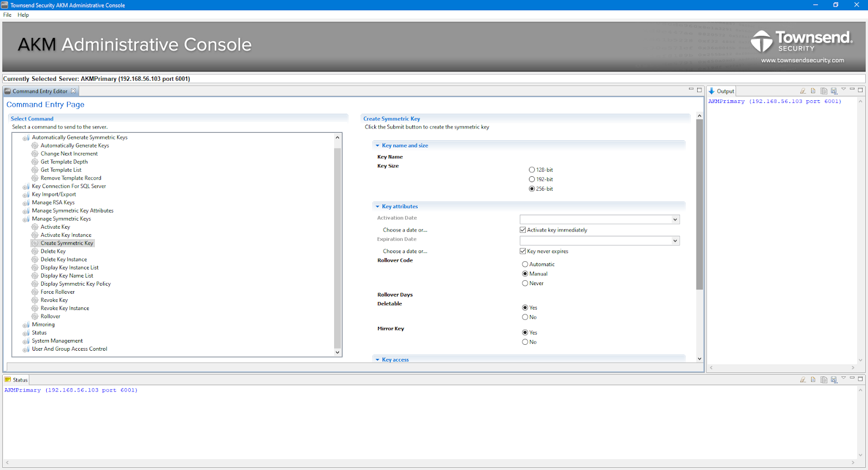This screenshot has width=868, height=470.
Task: Click the copy pages icon in the Output toolbar
Action: point(824,91)
